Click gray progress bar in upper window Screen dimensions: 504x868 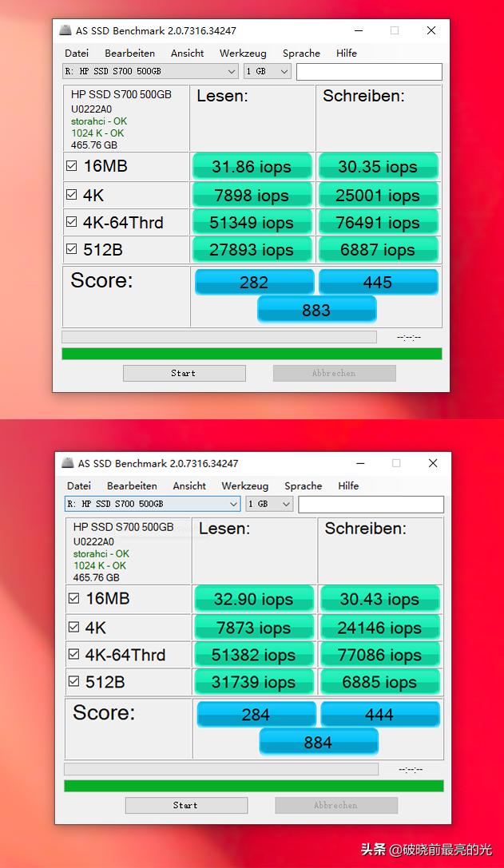(x=220, y=336)
